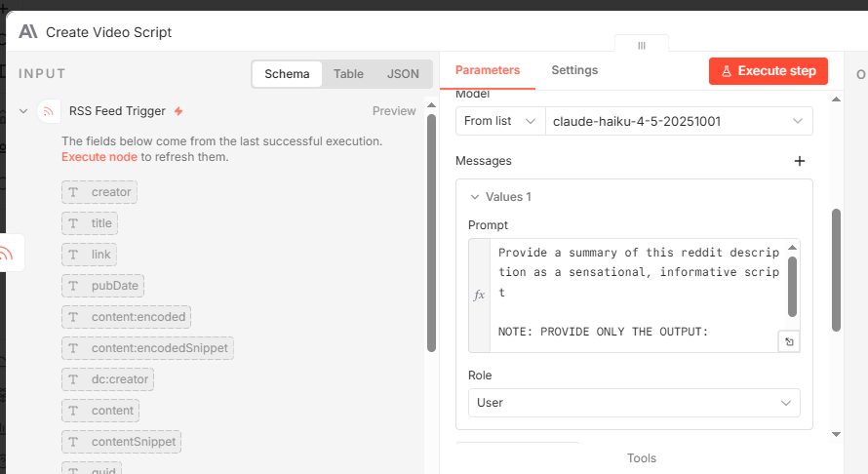868x474 pixels.
Task: Collapse the RSS Feed Trigger section
Action: 23,111
